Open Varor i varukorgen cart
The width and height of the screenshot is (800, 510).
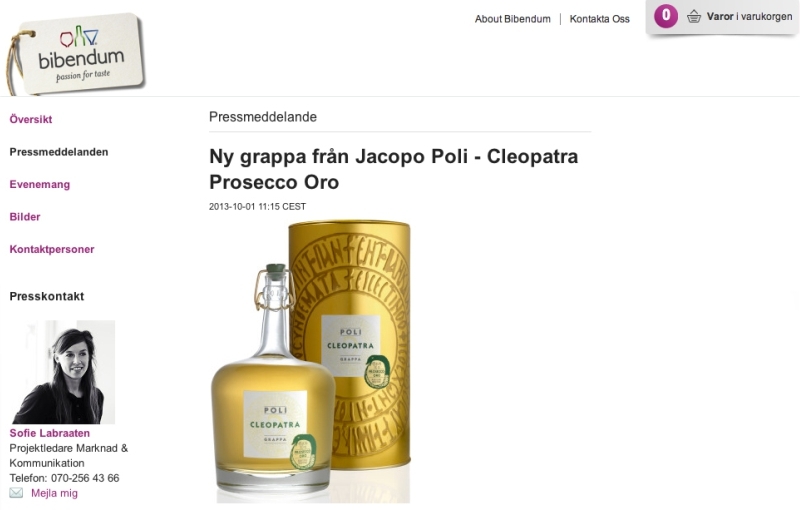pos(749,16)
